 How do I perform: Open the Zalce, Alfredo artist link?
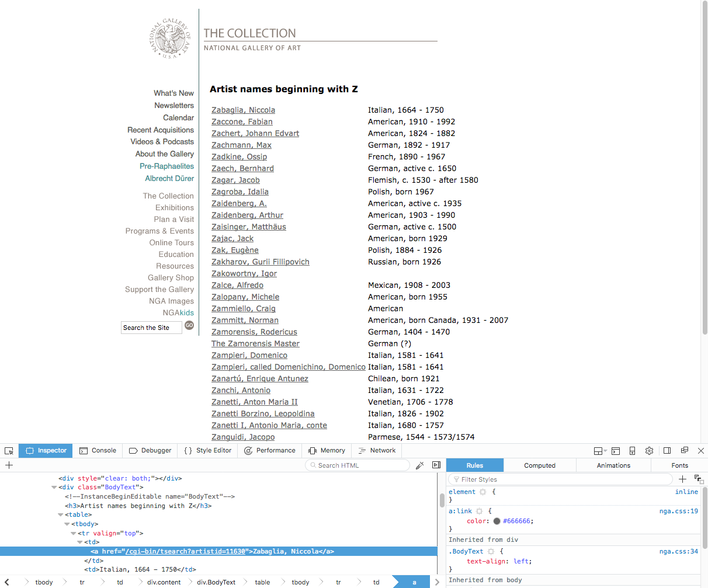tap(237, 285)
